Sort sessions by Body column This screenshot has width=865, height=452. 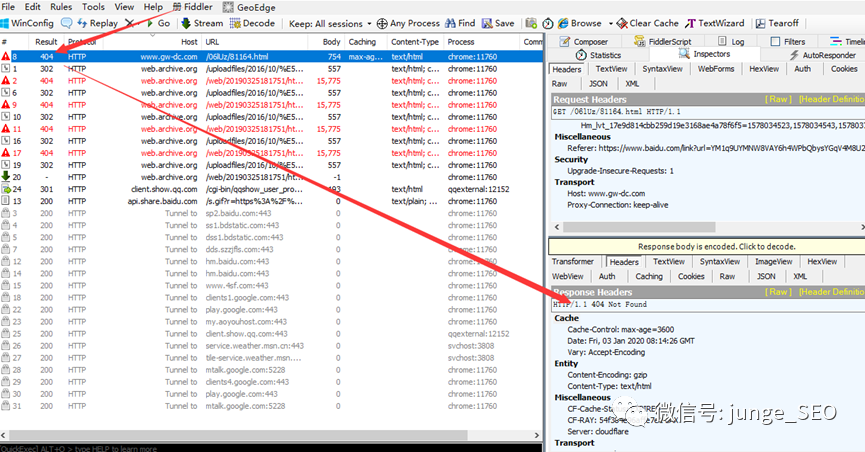(331, 41)
